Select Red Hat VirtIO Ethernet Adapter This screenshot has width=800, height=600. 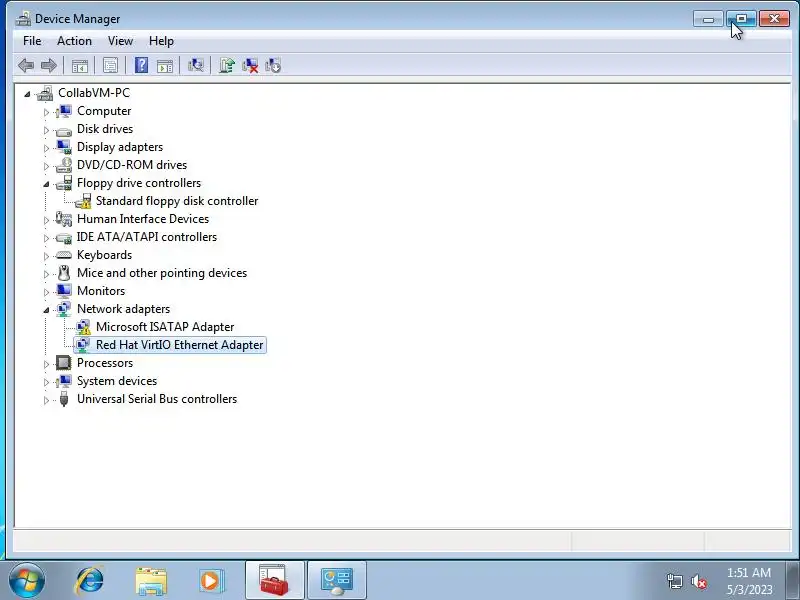coord(180,345)
